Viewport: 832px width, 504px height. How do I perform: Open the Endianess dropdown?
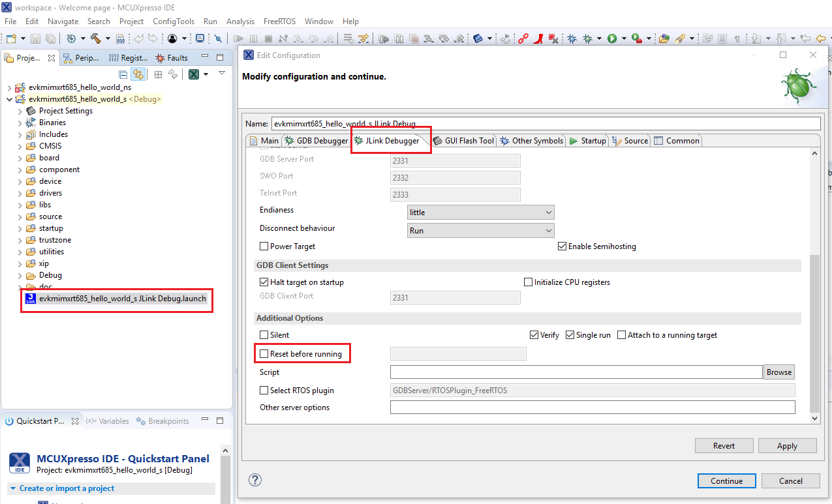pyautogui.click(x=481, y=212)
